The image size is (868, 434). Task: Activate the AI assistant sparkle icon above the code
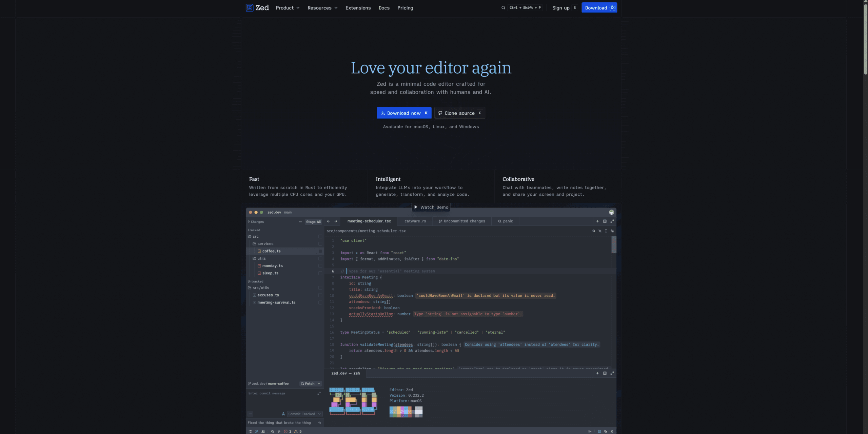[x=600, y=231]
